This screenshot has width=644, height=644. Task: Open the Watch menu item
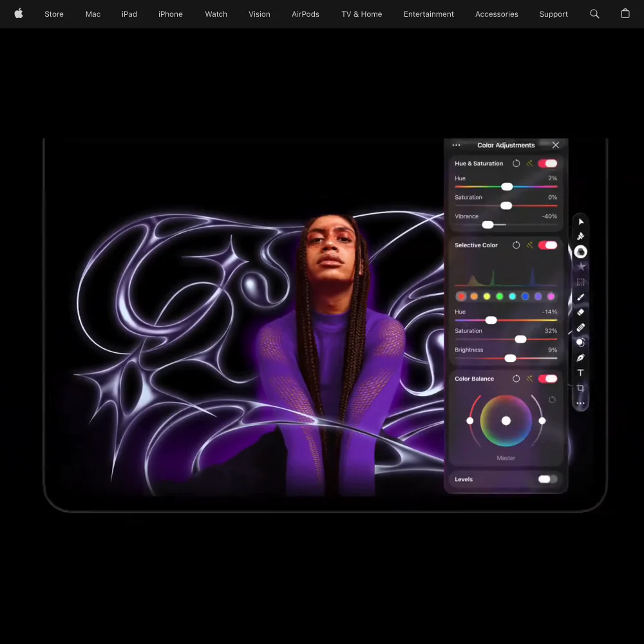216,14
